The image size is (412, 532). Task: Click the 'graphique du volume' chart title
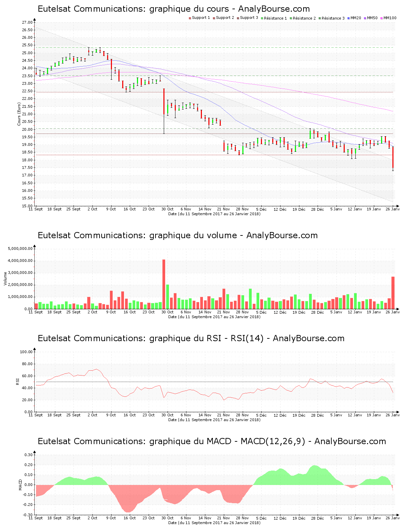(x=178, y=235)
